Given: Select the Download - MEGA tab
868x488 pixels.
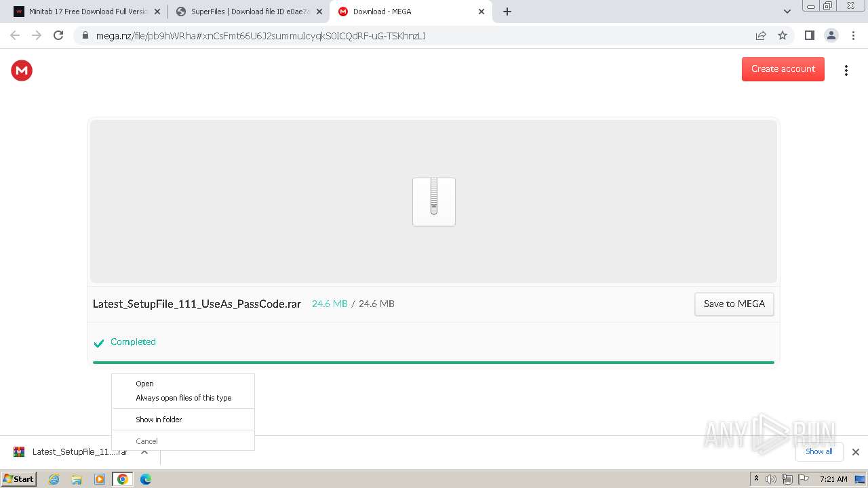Looking at the screenshot, I should coord(410,12).
